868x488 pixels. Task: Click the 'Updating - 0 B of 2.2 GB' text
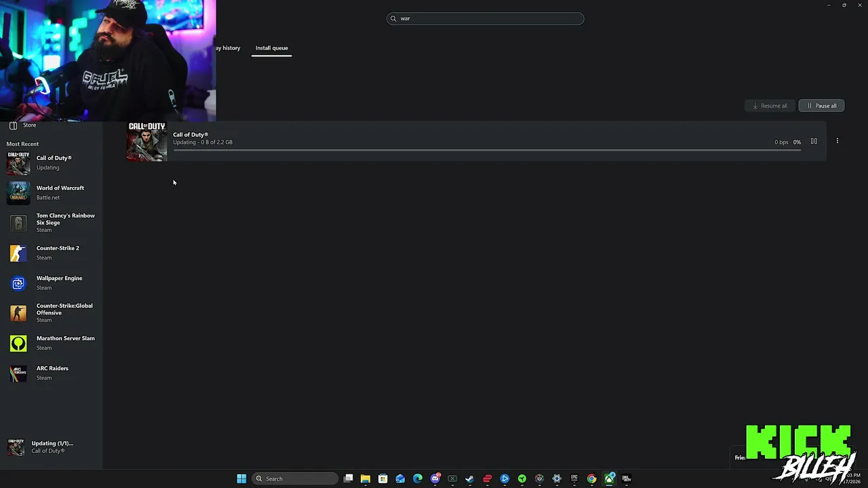click(x=203, y=142)
